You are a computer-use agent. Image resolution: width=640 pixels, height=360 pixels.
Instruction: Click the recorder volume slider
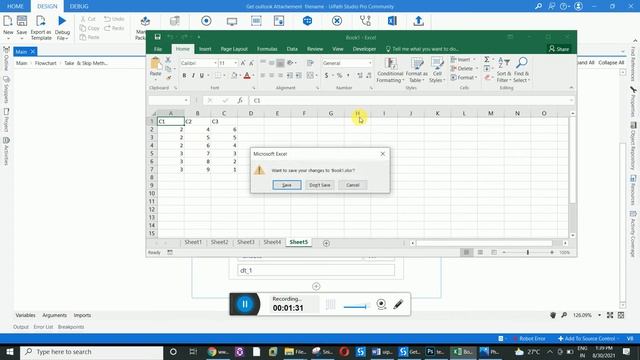tap(356, 307)
